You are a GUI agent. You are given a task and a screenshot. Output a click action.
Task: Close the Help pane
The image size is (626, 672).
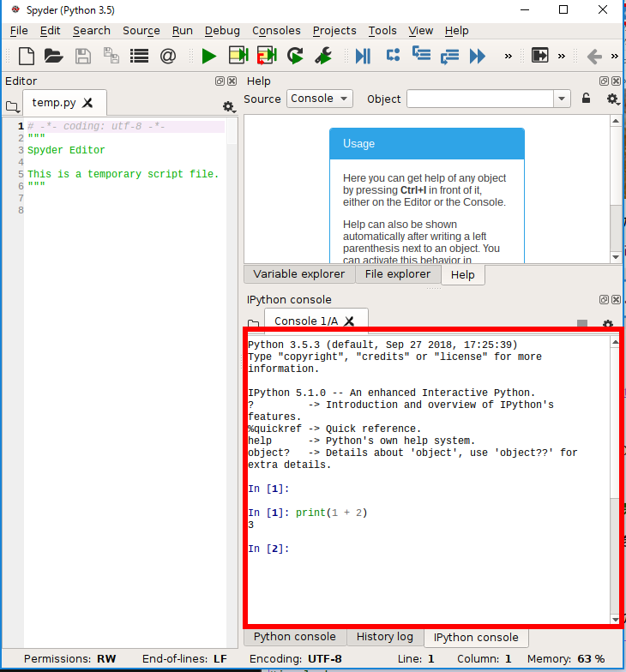[x=616, y=81]
